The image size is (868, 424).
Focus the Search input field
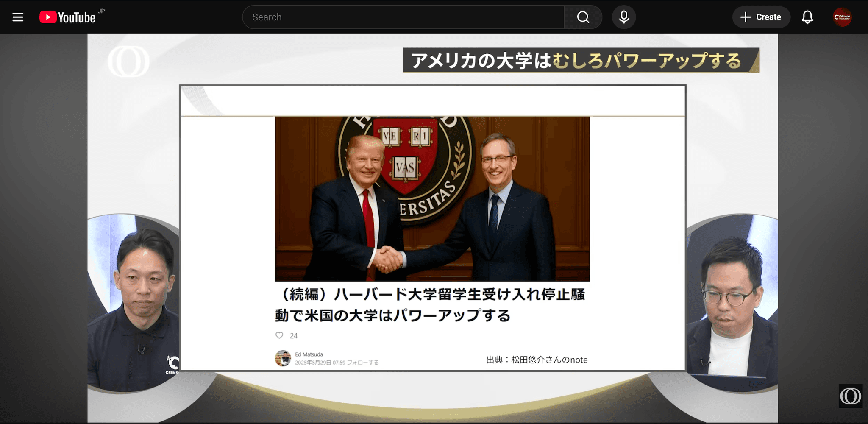(x=403, y=17)
